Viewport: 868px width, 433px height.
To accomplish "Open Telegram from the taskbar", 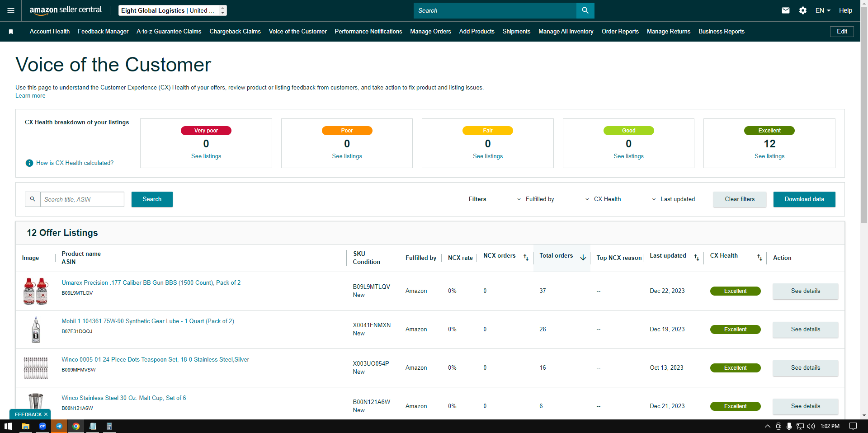I will [59, 426].
